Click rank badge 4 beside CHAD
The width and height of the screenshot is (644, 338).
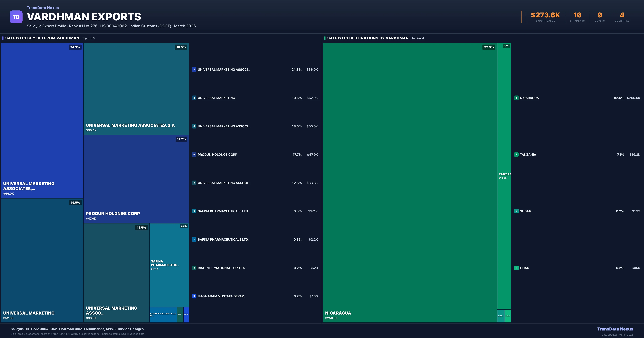(x=516, y=268)
